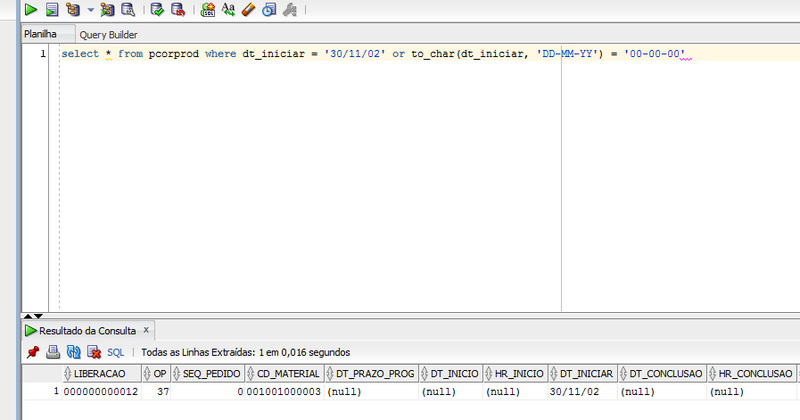Select row number 1 in the result grid
The height and width of the screenshot is (420, 800).
pos(42,391)
